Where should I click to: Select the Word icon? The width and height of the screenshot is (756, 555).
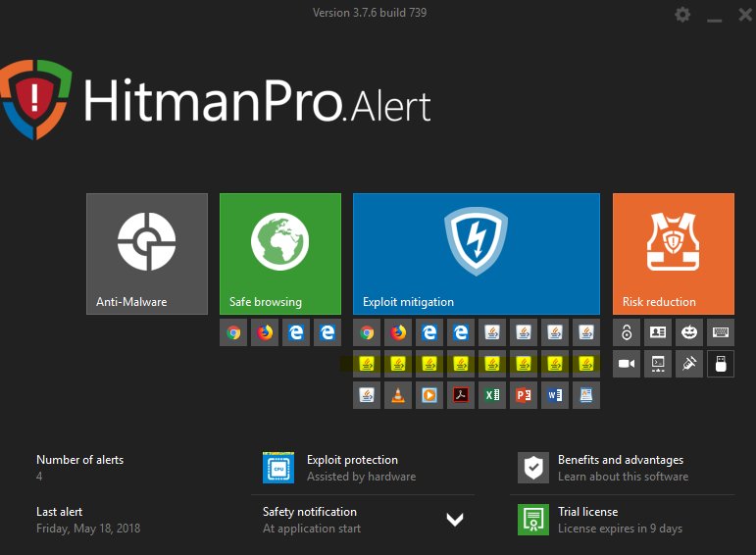coord(555,395)
